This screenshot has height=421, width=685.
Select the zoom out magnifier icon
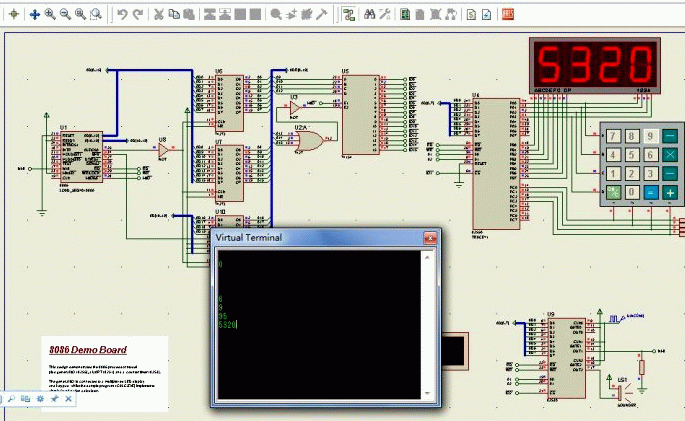point(66,14)
